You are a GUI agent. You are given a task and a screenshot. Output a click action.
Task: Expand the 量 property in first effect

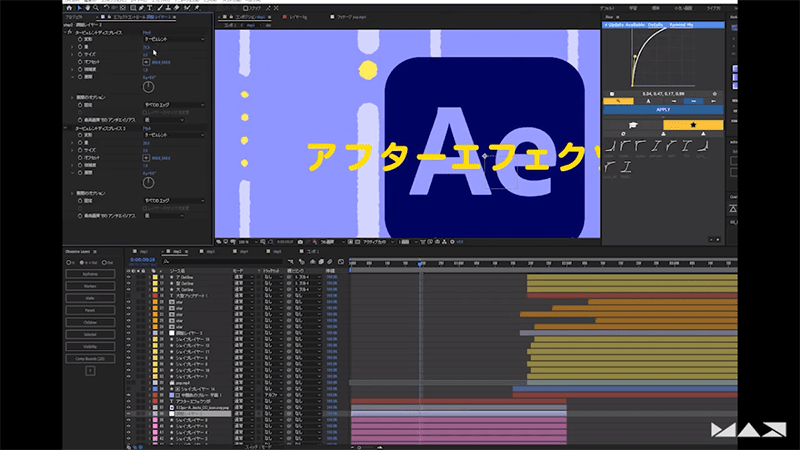tap(72, 46)
